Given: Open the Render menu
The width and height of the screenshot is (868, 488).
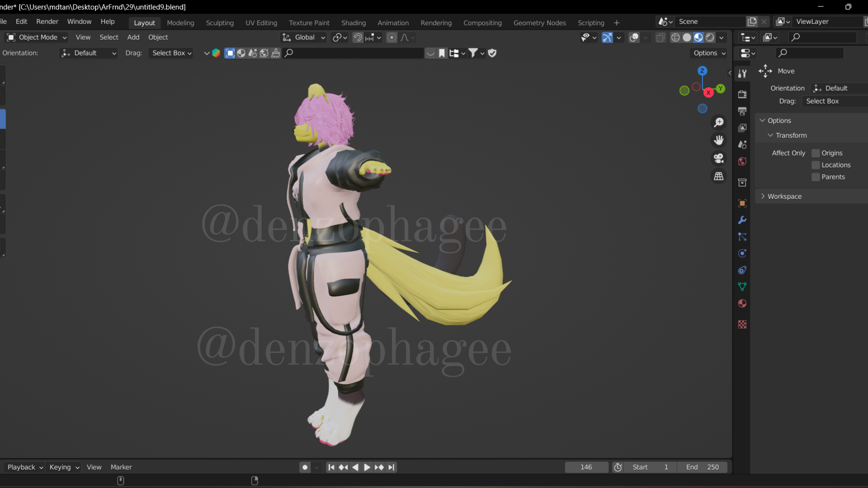Looking at the screenshot, I should (x=47, y=22).
